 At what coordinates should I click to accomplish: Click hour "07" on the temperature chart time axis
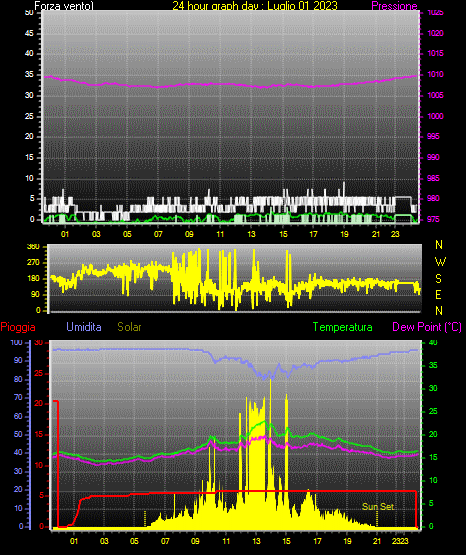click(165, 541)
